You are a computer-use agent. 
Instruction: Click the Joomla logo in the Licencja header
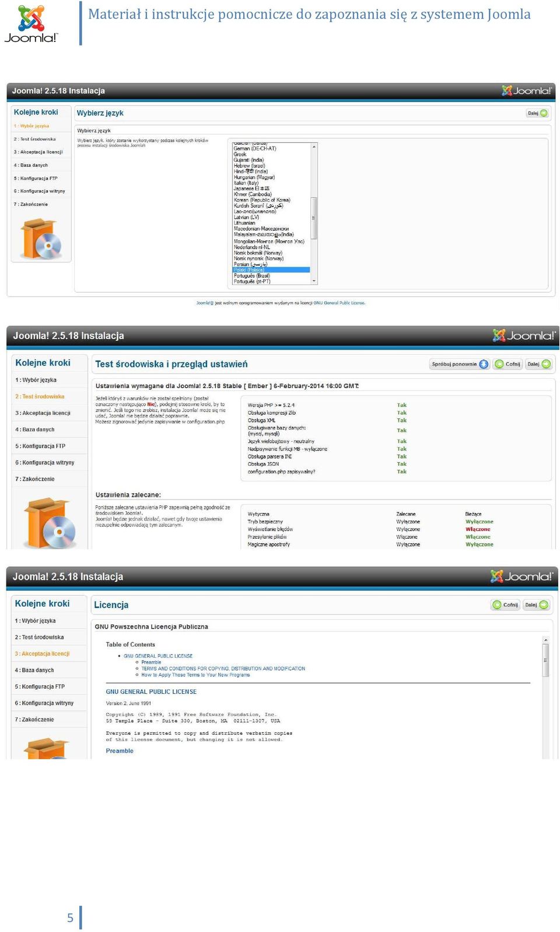point(521,577)
